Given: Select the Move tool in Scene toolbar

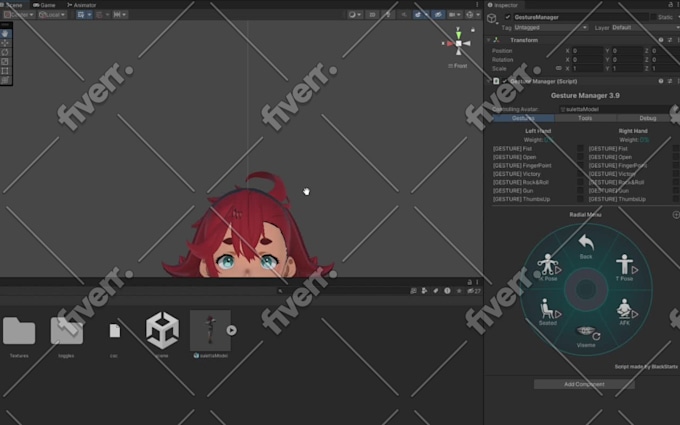Looking at the screenshot, I should point(5,43).
